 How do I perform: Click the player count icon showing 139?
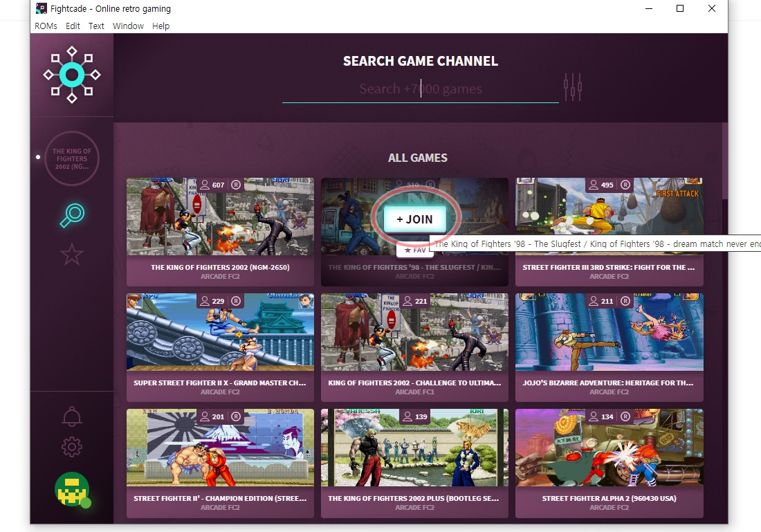point(407,416)
